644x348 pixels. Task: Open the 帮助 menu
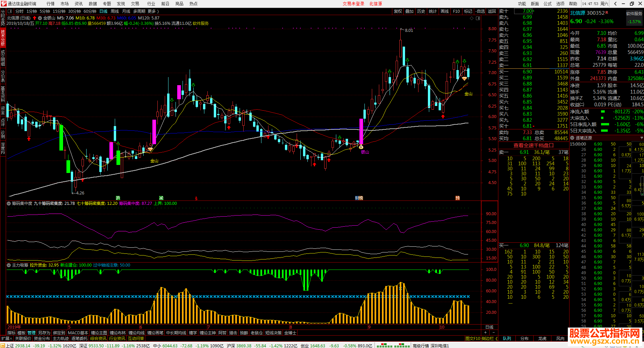[573, 4]
